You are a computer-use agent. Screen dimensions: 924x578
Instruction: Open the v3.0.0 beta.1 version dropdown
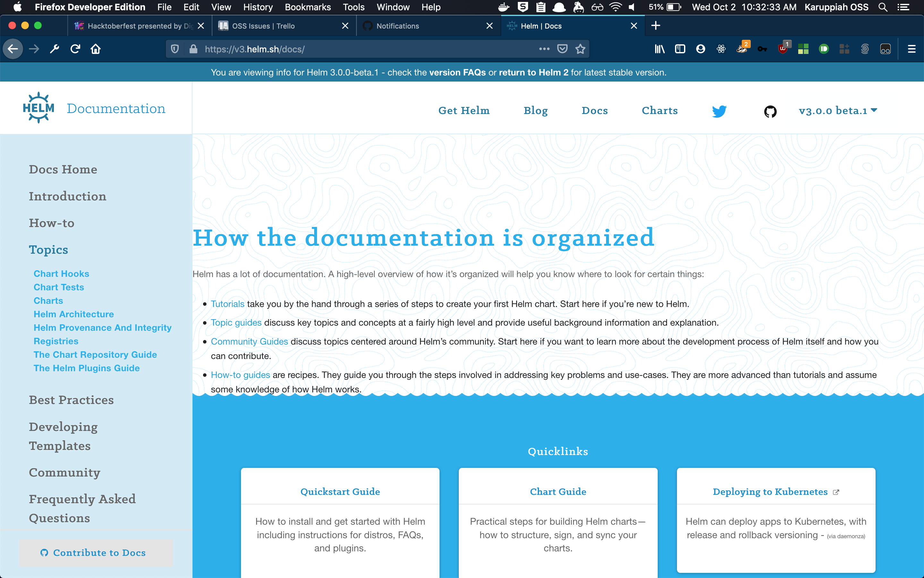(x=838, y=110)
